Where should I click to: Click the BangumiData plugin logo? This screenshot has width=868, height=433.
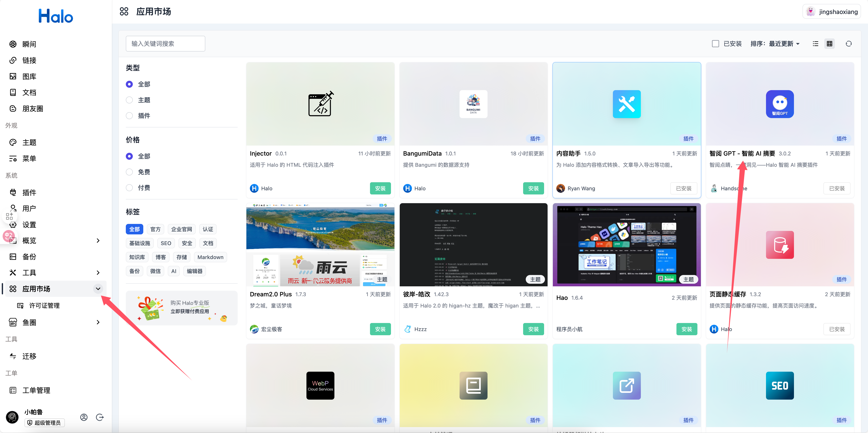[x=473, y=104]
